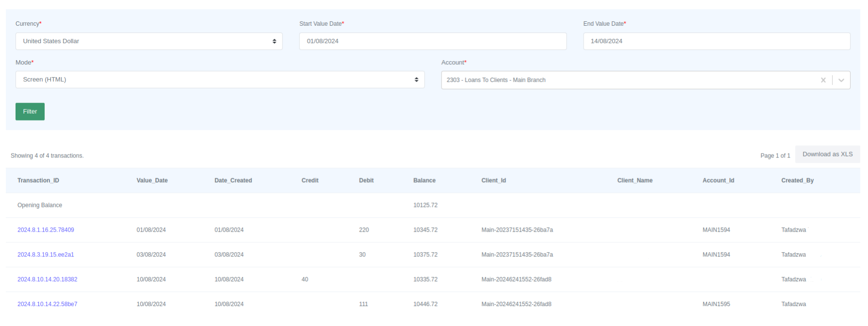
Task: Download transactions as XLS
Action: coord(827,154)
